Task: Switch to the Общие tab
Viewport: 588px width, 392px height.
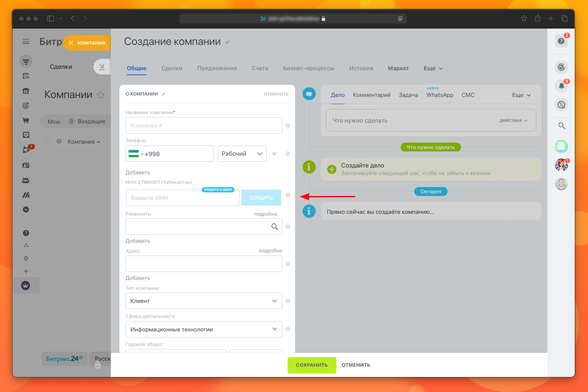Action: [x=136, y=68]
